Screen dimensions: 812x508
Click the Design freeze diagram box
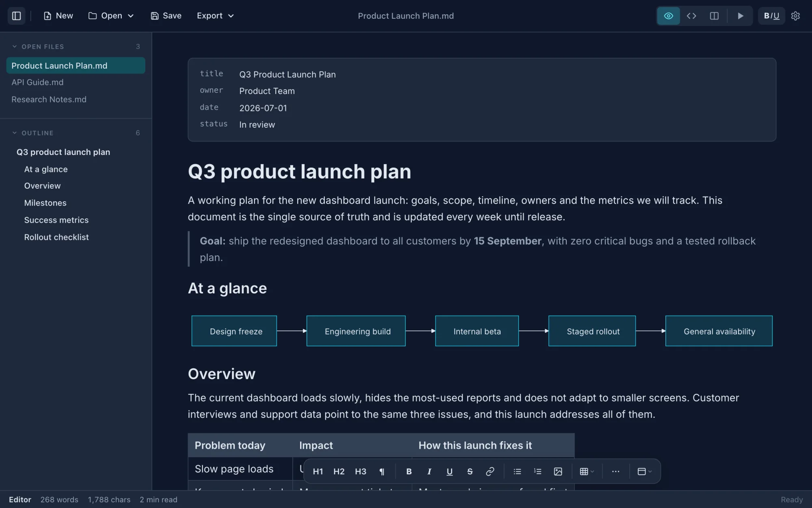(234, 331)
